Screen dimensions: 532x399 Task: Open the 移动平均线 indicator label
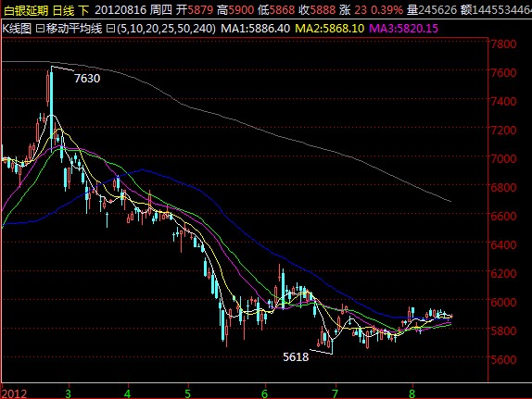[74, 29]
